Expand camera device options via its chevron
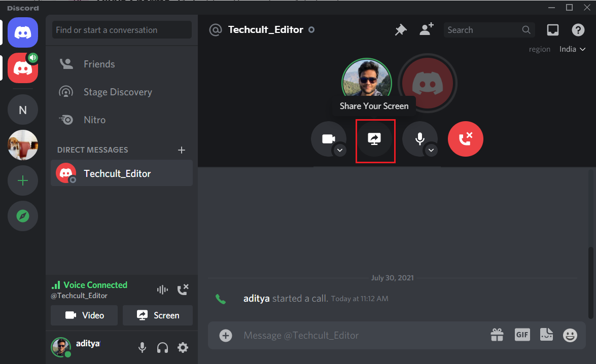Screen dimensions: 596x364 point(340,150)
